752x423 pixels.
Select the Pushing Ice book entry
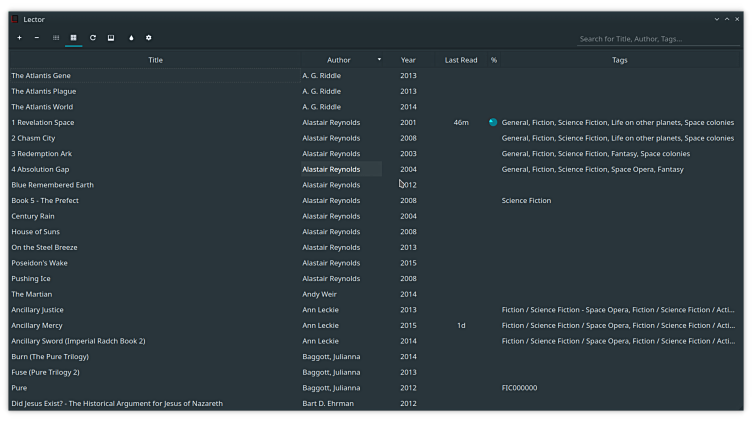click(31, 279)
